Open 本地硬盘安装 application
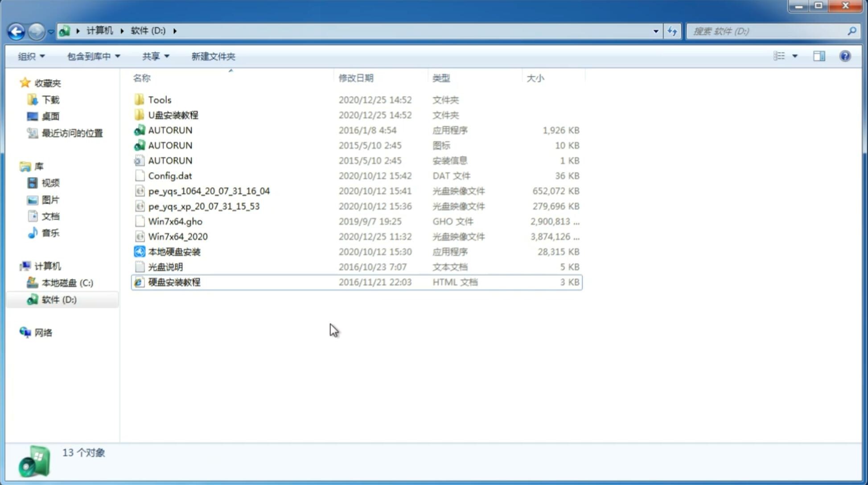868x485 pixels. (x=174, y=251)
